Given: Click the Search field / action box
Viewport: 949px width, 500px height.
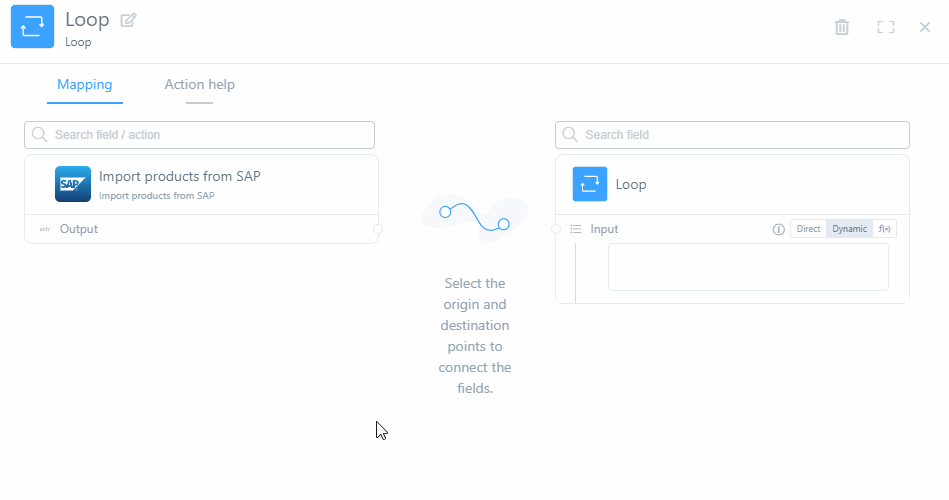Looking at the screenshot, I should click(x=200, y=135).
